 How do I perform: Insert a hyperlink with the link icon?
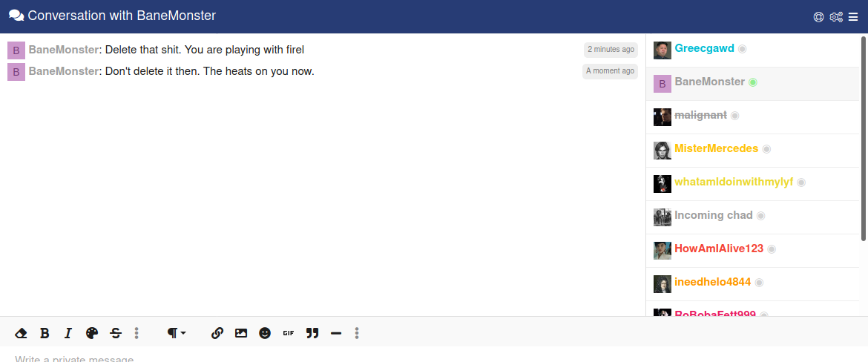217,333
